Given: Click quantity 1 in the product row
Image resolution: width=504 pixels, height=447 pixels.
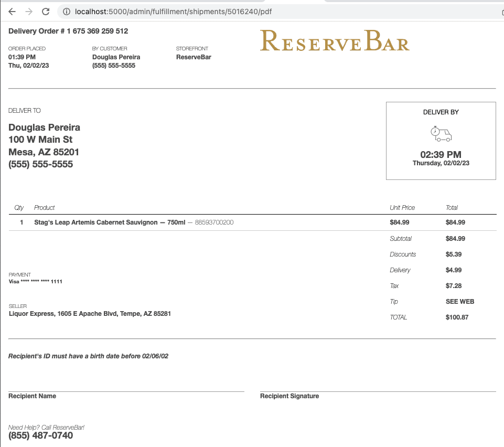Looking at the screenshot, I should [x=22, y=222].
